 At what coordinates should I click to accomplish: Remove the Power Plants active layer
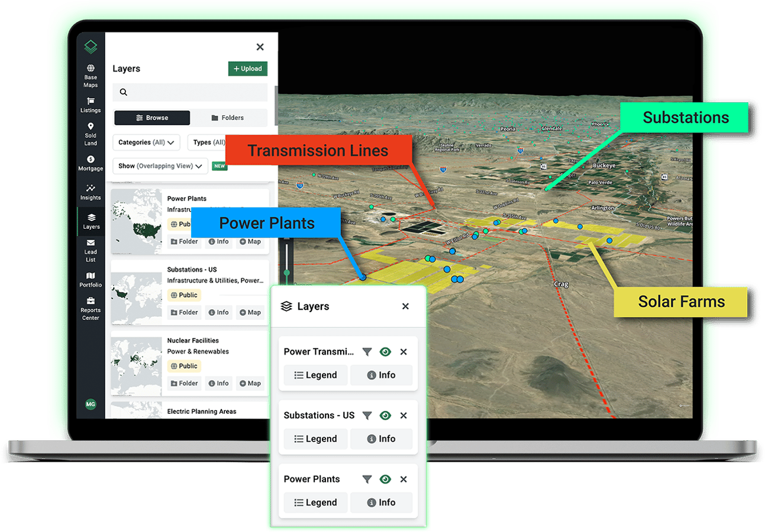pyautogui.click(x=404, y=479)
